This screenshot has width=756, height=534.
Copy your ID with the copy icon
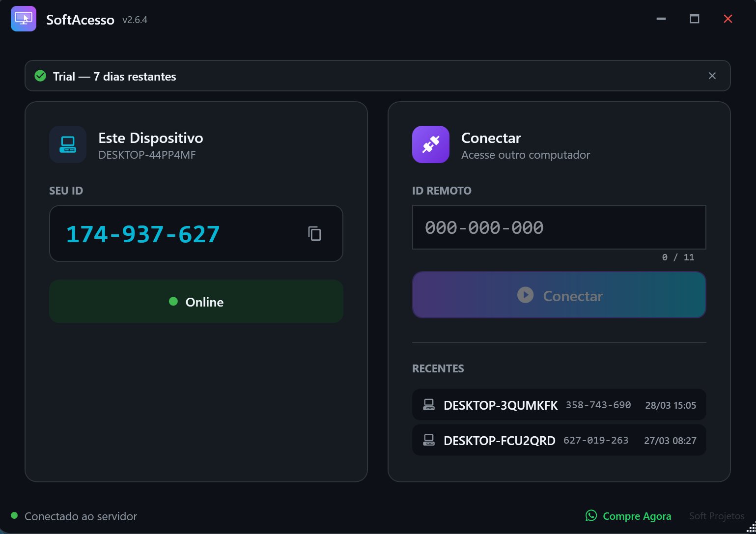[314, 233]
